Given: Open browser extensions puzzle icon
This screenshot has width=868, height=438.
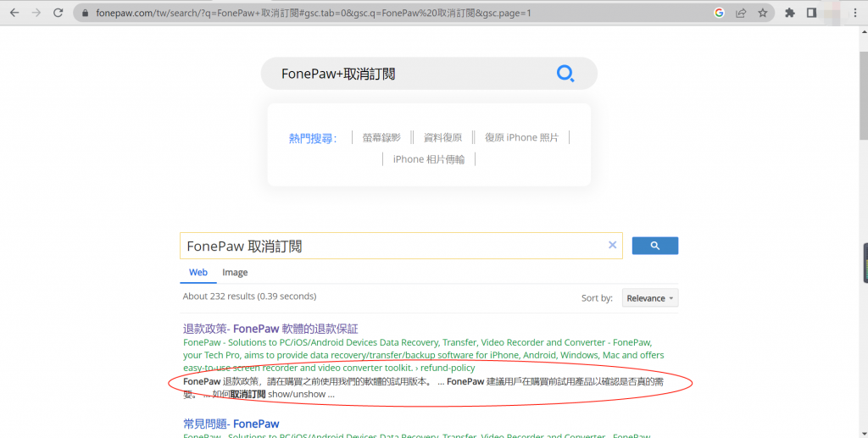Looking at the screenshot, I should (x=790, y=13).
